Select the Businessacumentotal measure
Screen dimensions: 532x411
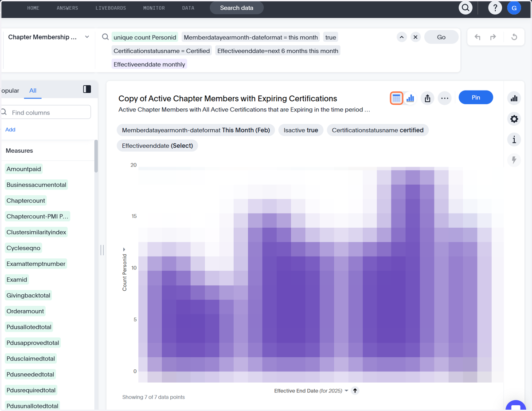pos(36,185)
